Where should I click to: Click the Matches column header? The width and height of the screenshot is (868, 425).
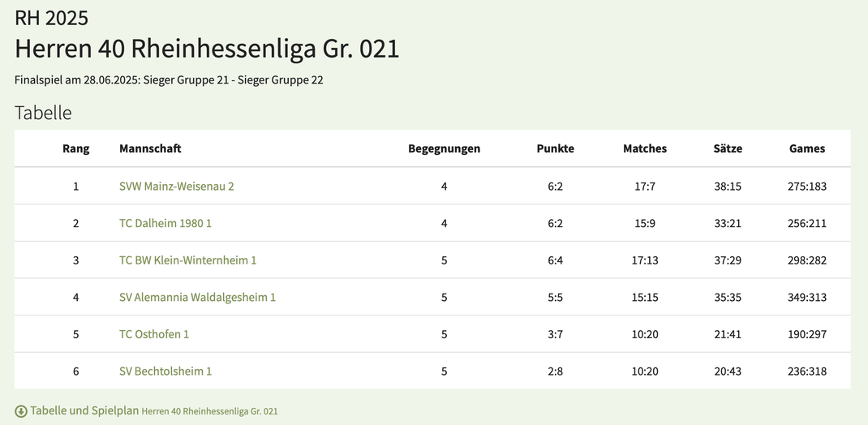pyautogui.click(x=645, y=148)
